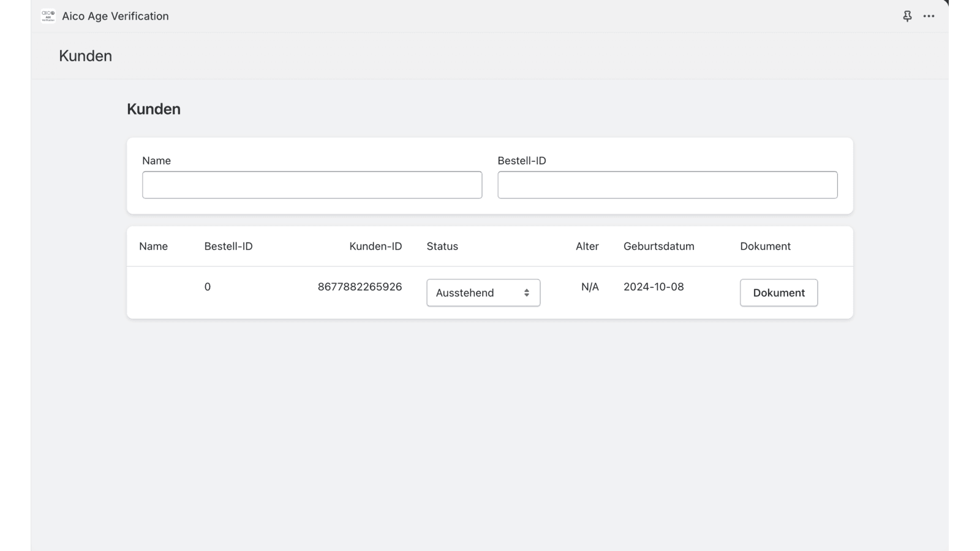980x551 pixels.
Task: Click the Bestell-ID column header
Action: 228,246
